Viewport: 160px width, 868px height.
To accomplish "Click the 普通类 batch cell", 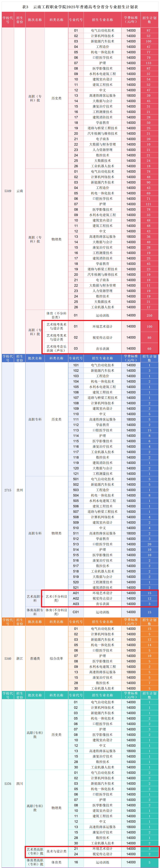I will 35,658.
